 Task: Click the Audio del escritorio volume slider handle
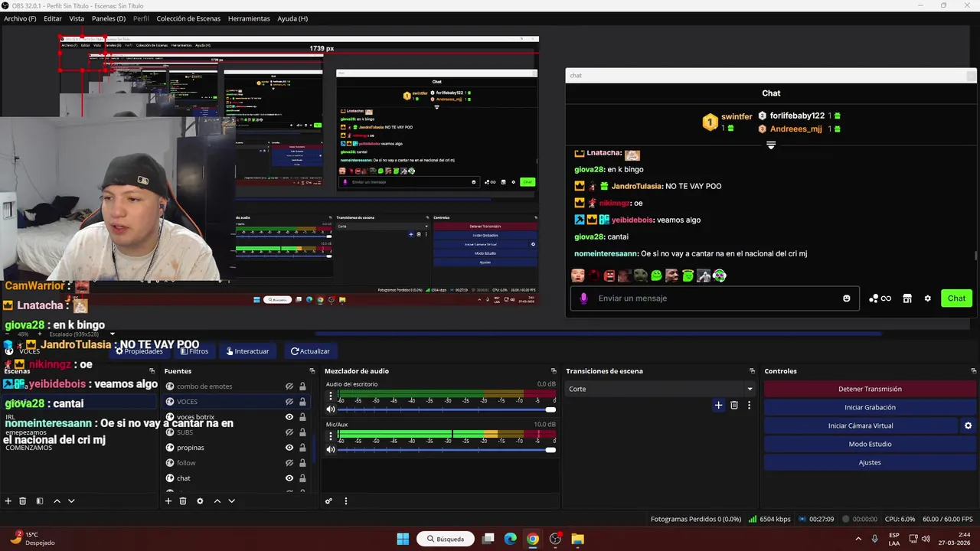click(550, 409)
